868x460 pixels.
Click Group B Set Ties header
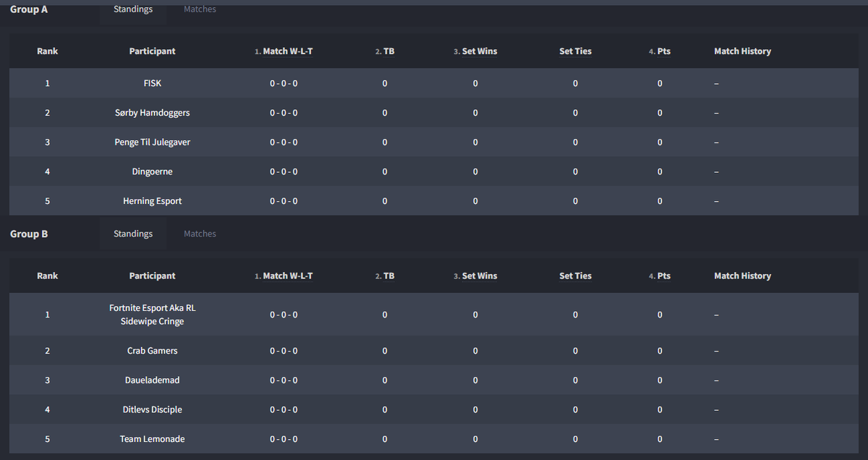click(x=576, y=276)
